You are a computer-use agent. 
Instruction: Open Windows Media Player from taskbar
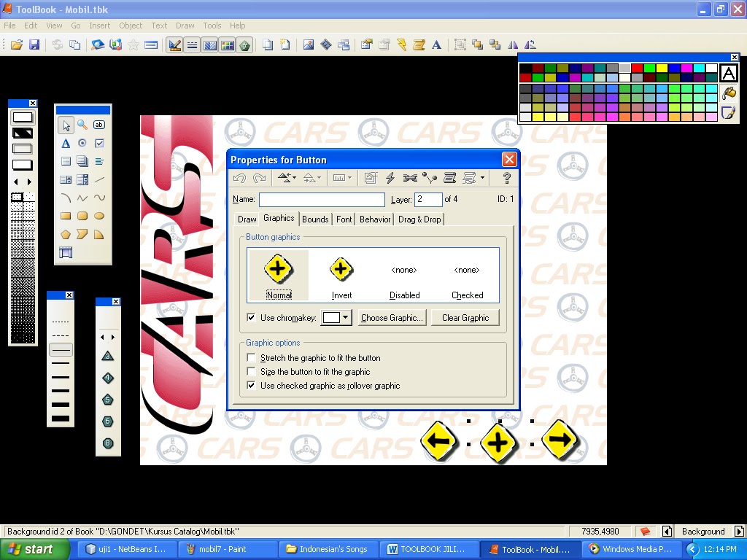click(x=630, y=550)
